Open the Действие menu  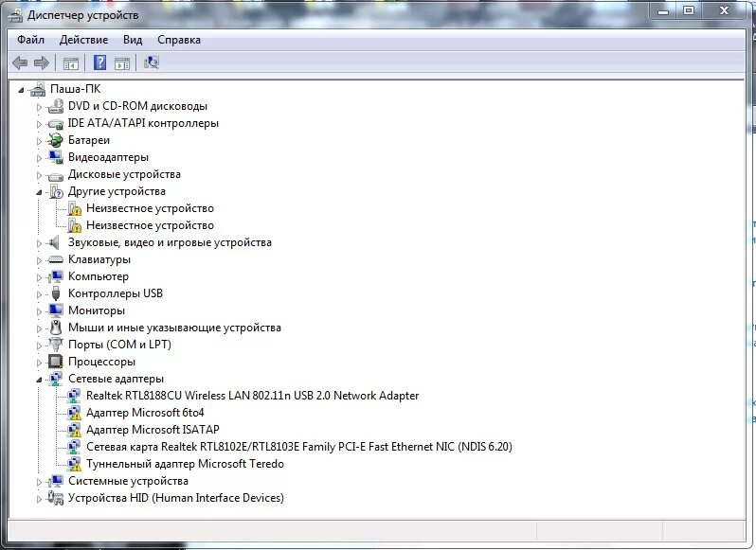(x=83, y=40)
